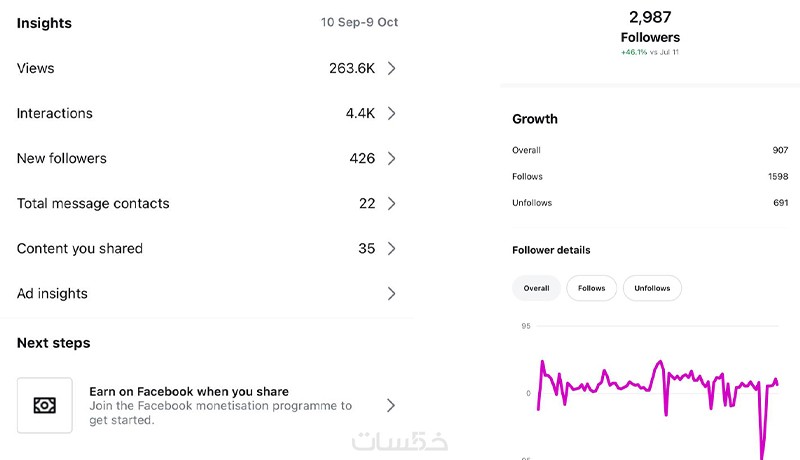This screenshot has height=460, width=800.
Task: Open Total message contacts chevron
Action: coord(392,203)
